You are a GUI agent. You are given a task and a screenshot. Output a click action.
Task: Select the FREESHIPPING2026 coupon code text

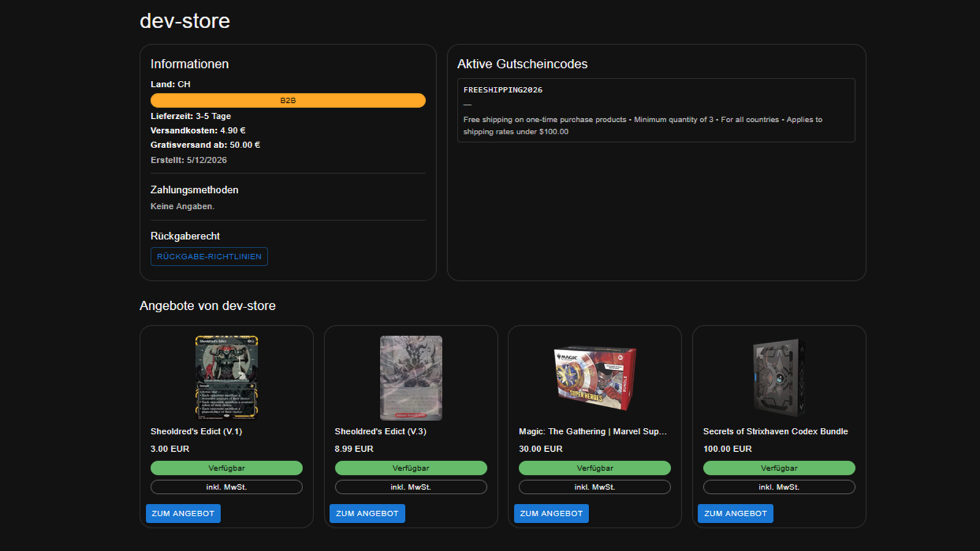click(503, 90)
